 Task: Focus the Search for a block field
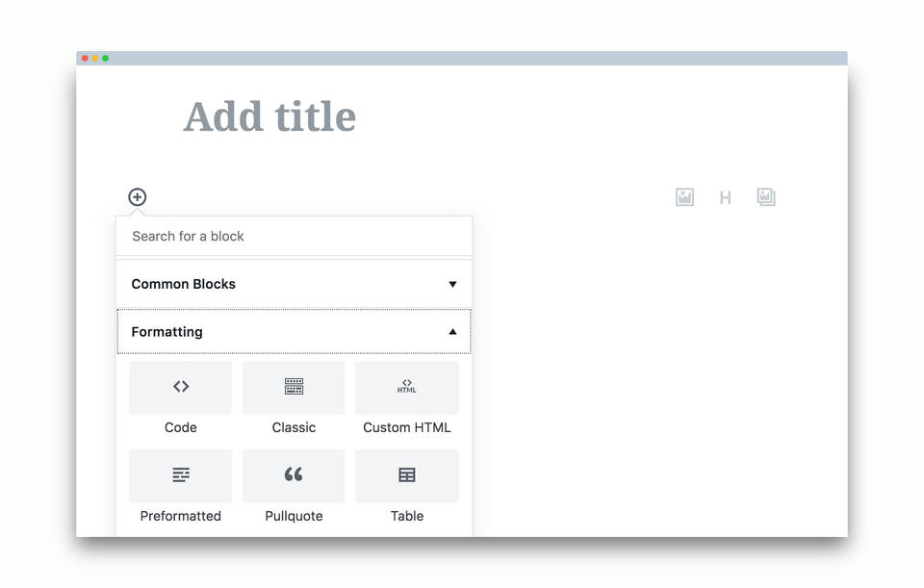pos(294,236)
